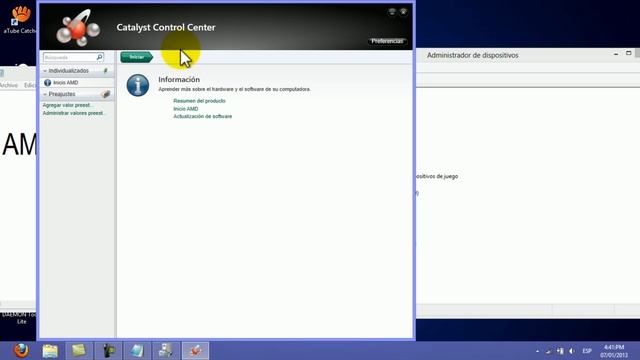Image resolution: width=640 pixels, height=360 pixels.
Task: Open the Preferencias menu
Action: (x=387, y=41)
